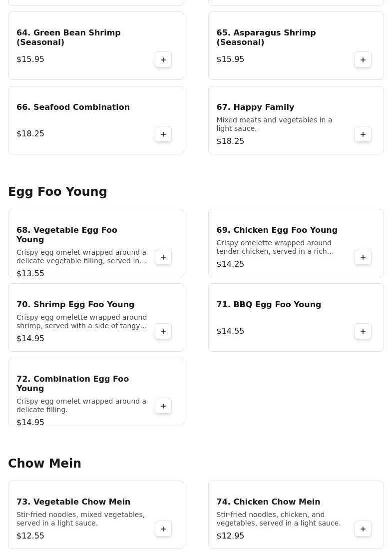
Task: Add Chicken Chow Mein with plus button
Action: point(363,529)
